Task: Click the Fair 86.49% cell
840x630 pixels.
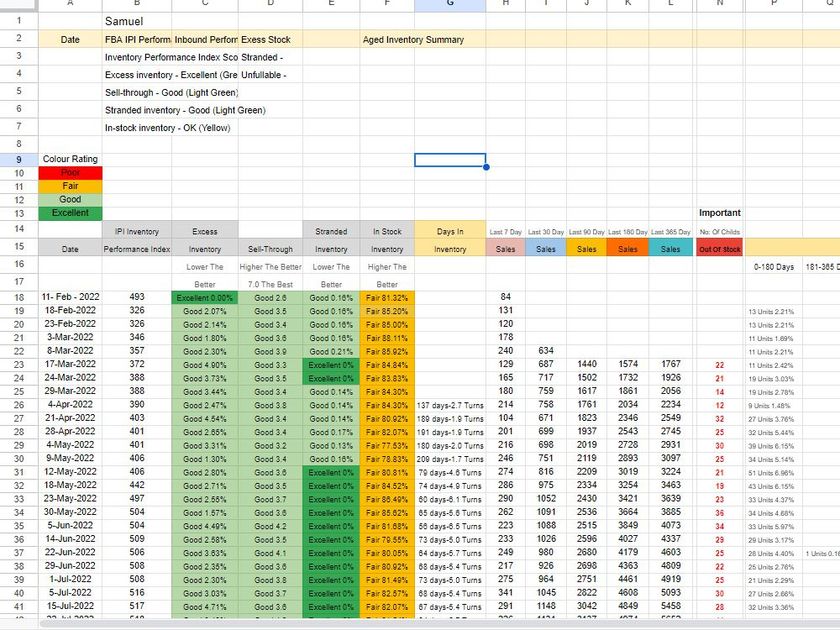Action: tap(386, 499)
